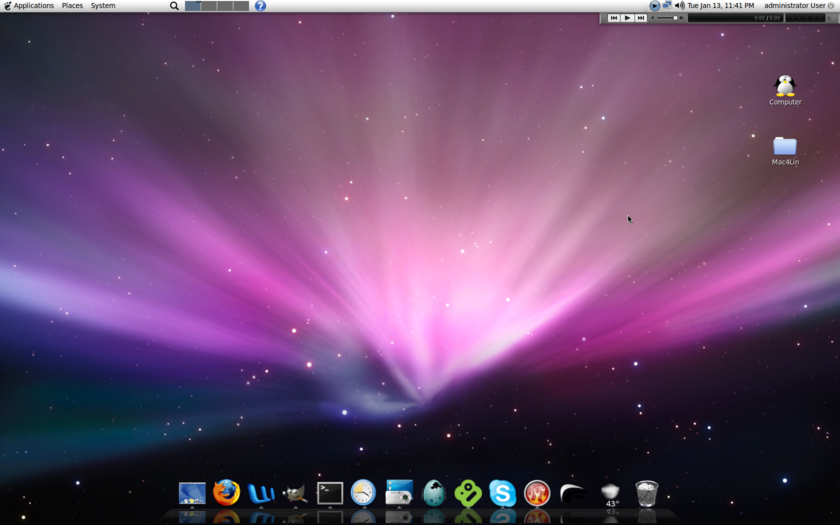The width and height of the screenshot is (840, 525).
Task: Click the star rating area in music applet
Action: 805,18
